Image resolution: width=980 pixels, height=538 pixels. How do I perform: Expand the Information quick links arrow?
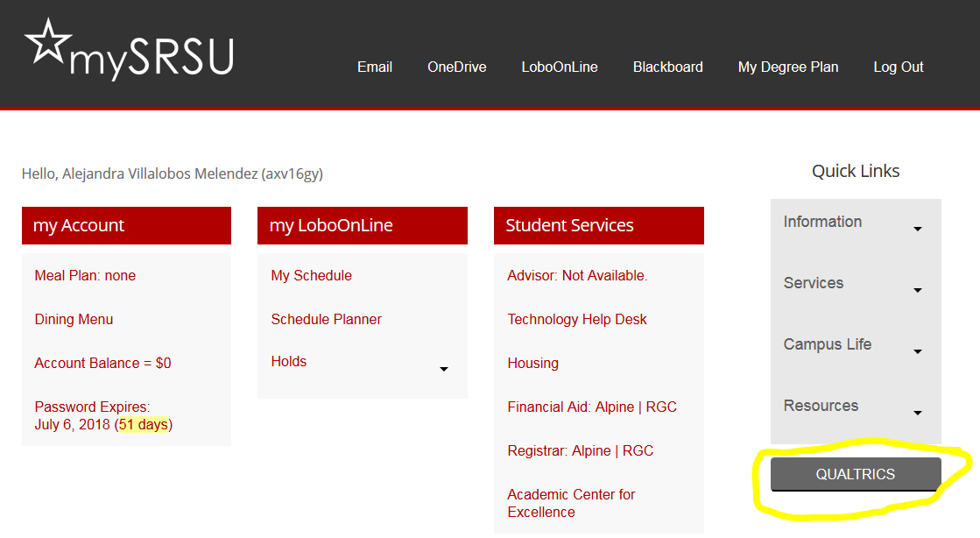[x=918, y=229]
